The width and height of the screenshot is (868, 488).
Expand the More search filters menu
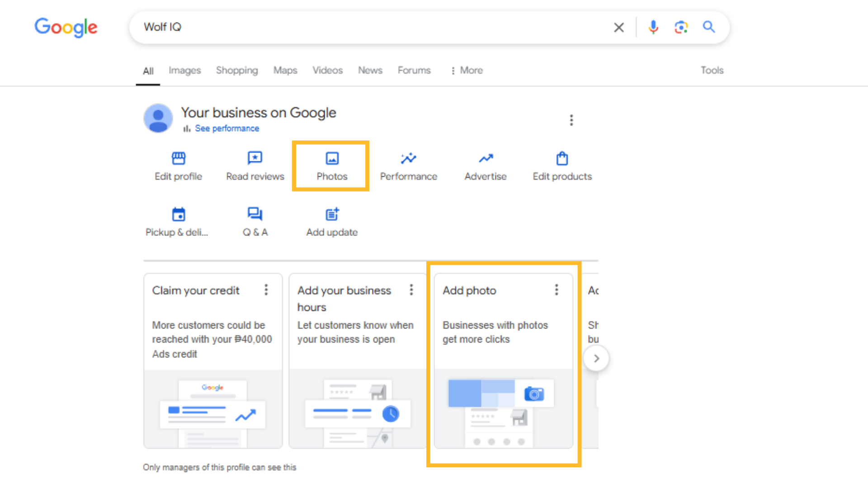[467, 70]
